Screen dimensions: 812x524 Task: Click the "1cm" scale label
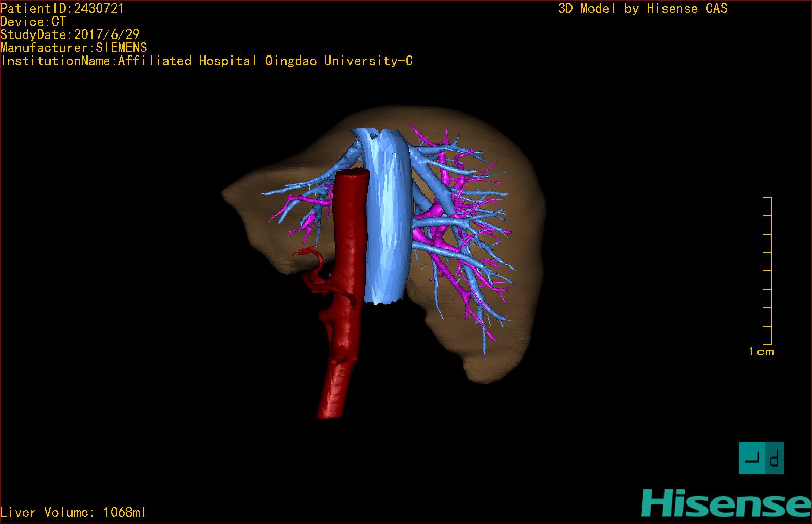tap(761, 352)
